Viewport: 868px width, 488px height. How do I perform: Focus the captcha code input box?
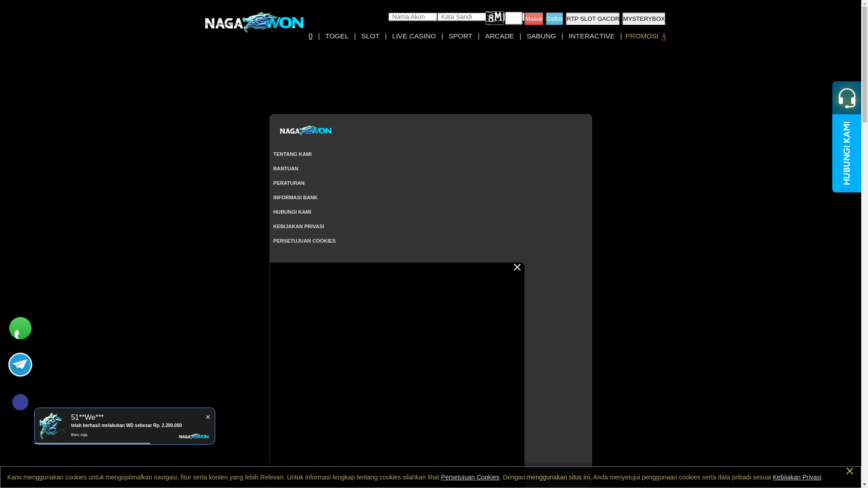[x=514, y=18]
